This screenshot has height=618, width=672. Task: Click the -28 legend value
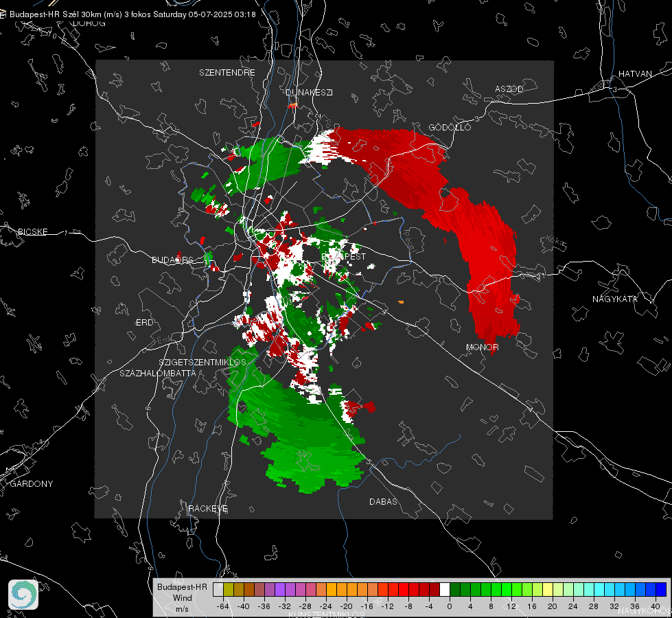[305, 606]
